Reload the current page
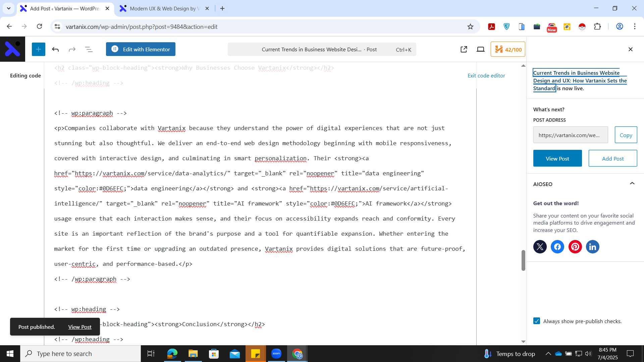644x362 pixels. tap(39, 26)
